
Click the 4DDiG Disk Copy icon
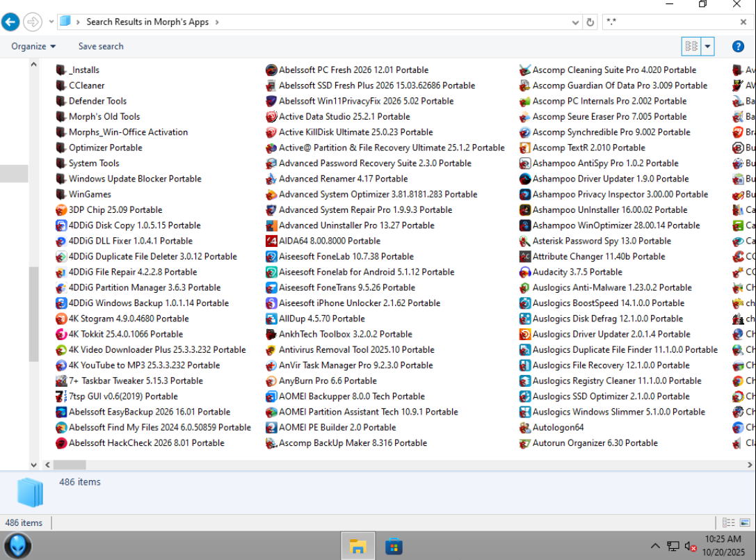coord(61,225)
